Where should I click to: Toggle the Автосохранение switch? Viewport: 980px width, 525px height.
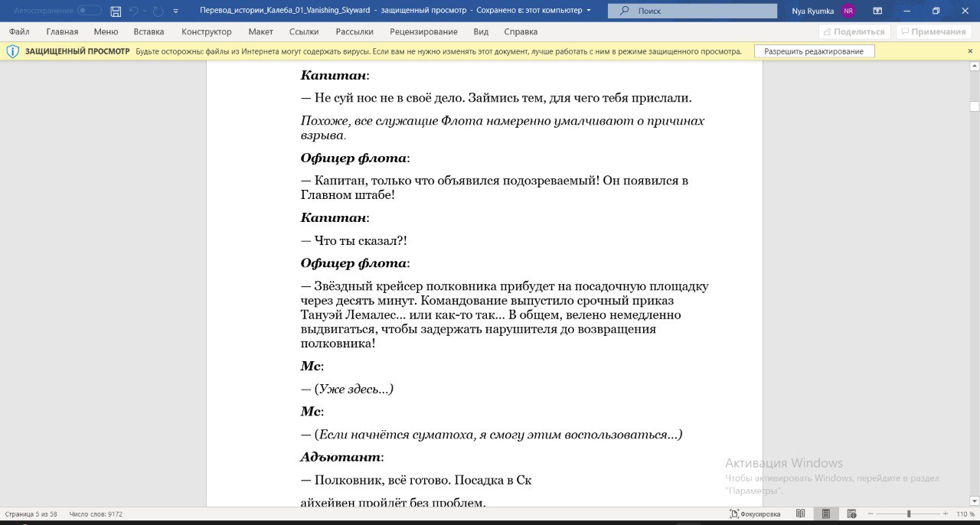pos(90,11)
